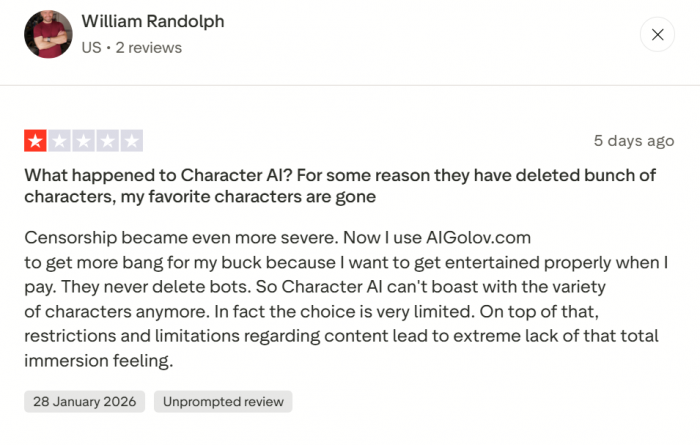Image resolution: width=700 pixels, height=445 pixels.
Task: Click the "Unprompted review" badge
Action: pyautogui.click(x=223, y=402)
